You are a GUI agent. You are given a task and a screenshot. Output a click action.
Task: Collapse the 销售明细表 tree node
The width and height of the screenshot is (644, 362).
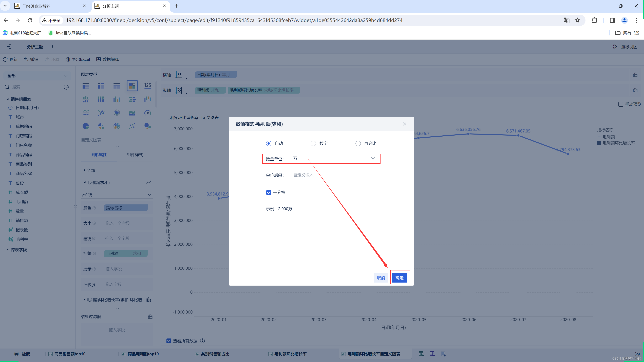(8, 99)
